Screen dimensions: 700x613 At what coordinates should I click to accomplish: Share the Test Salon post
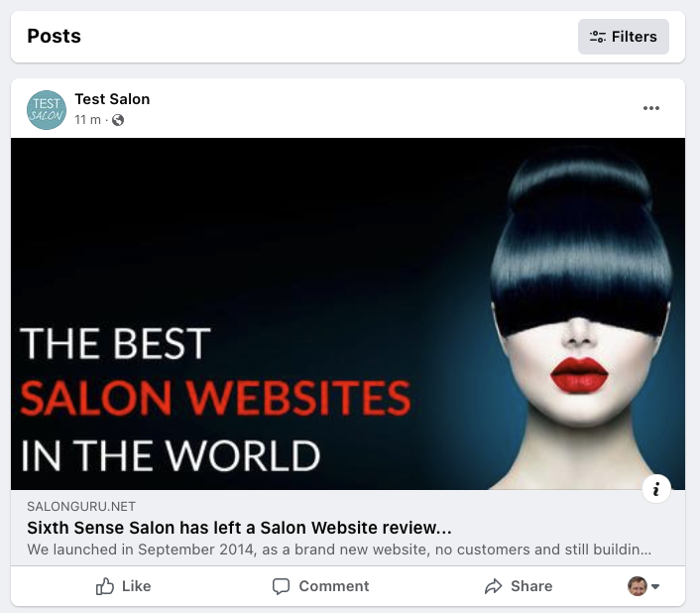pos(519,586)
